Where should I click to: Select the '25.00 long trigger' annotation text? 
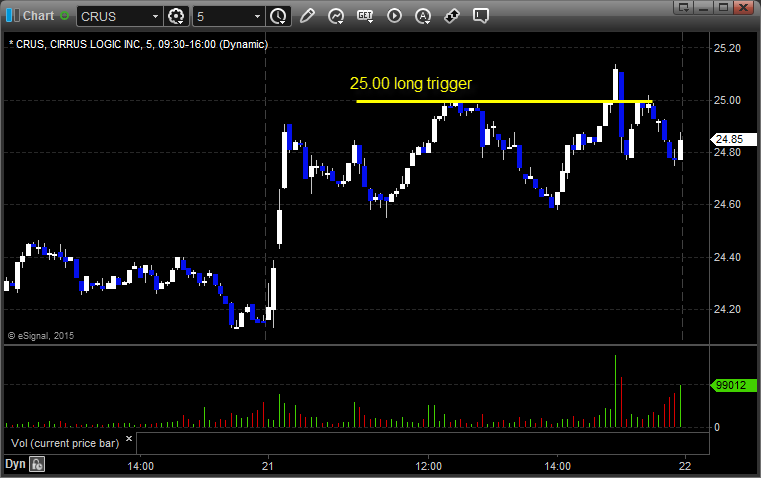click(x=411, y=83)
